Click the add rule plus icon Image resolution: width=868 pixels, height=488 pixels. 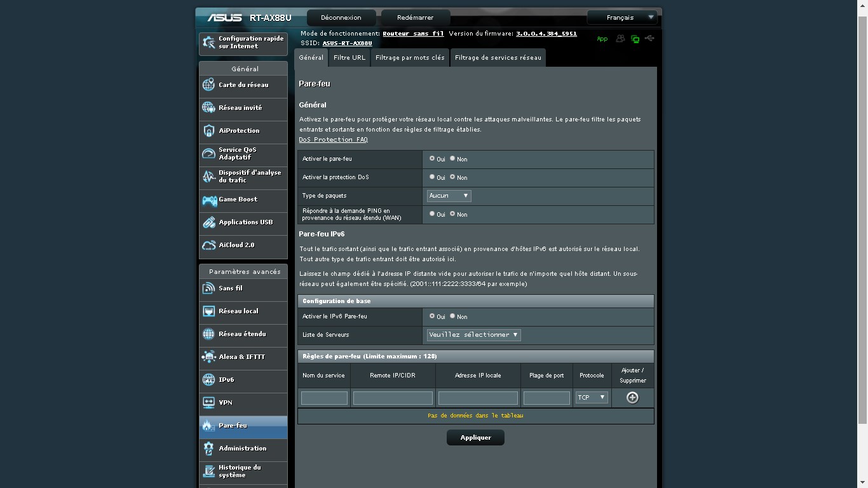(632, 398)
